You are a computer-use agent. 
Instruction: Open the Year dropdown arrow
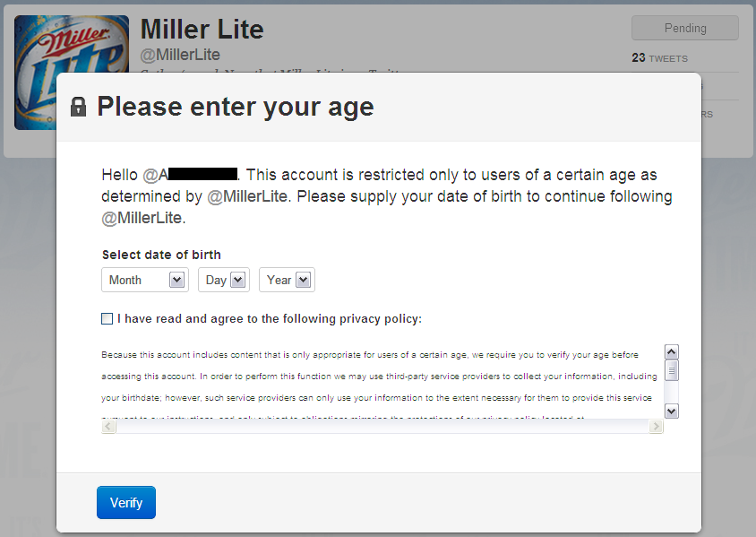(x=303, y=280)
